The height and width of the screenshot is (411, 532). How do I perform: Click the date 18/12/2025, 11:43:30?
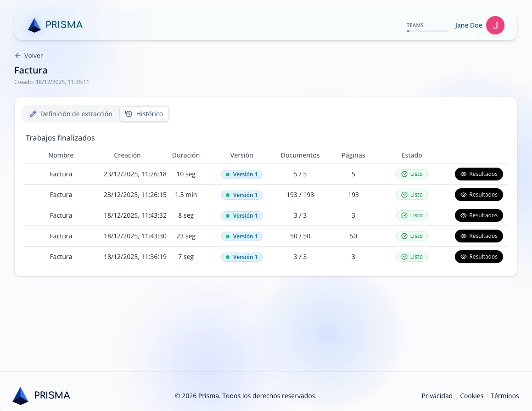(x=135, y=236)
